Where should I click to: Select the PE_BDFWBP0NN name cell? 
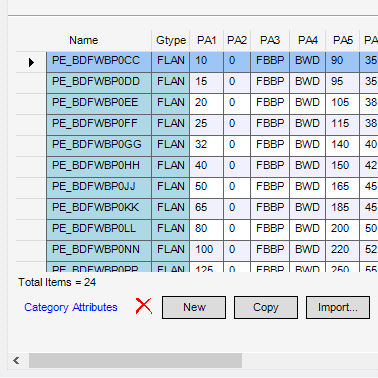pyautogui.click(x=99, y=251)
